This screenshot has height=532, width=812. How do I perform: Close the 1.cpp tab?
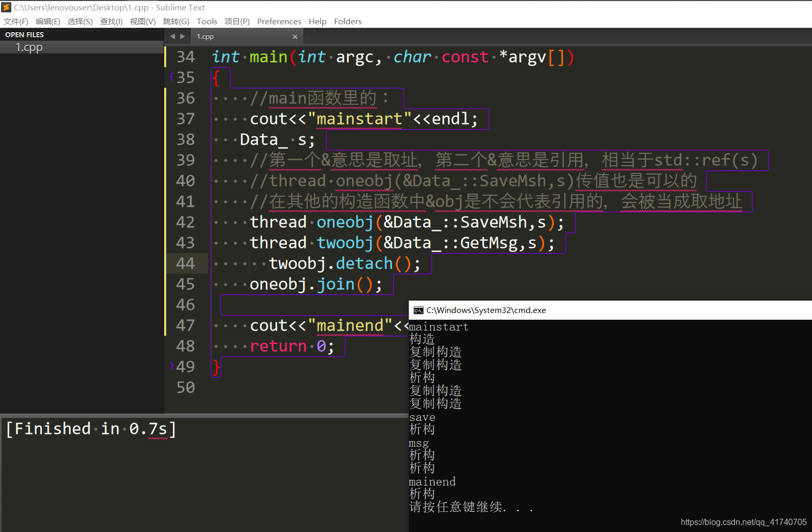[x=295, y=37]
